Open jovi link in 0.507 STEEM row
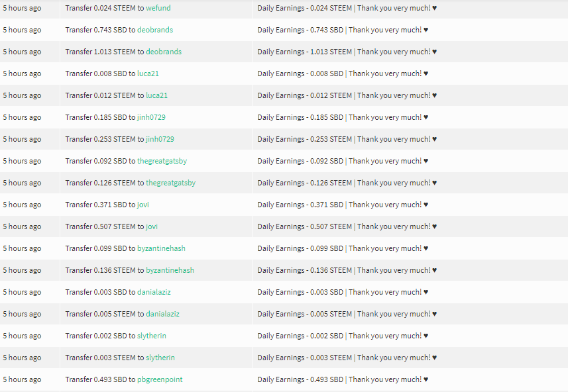 point(152,226)
